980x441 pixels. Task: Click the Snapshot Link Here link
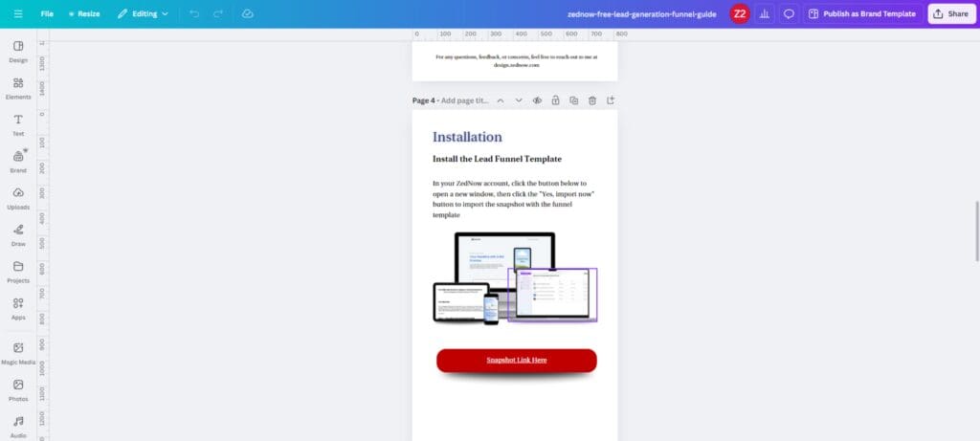click(x=517, y=360)
